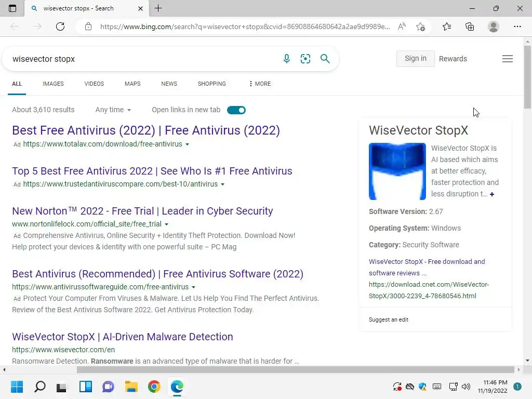Open File Explorer from the taskbar
532x399 pixels.
coord(131,387)
